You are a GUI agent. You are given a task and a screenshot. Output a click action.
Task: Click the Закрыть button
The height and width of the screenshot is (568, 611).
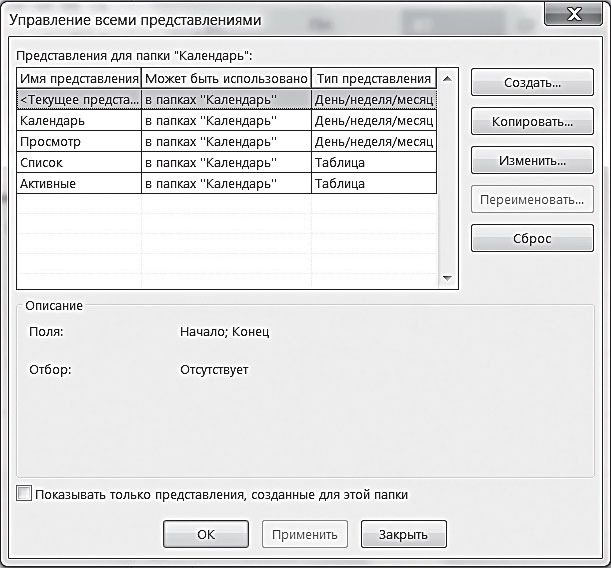[x=403, y=534]
